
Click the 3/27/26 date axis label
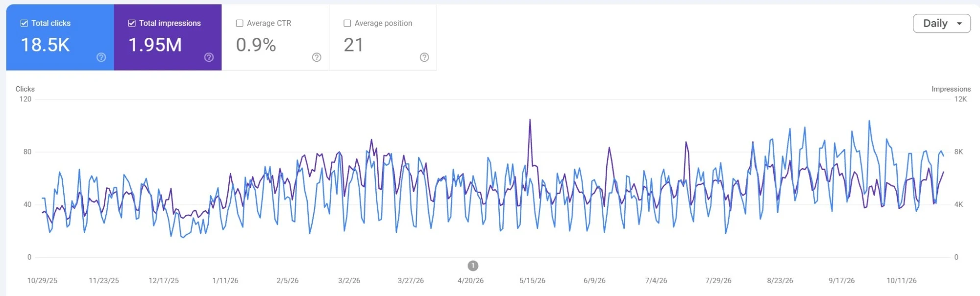411,281
